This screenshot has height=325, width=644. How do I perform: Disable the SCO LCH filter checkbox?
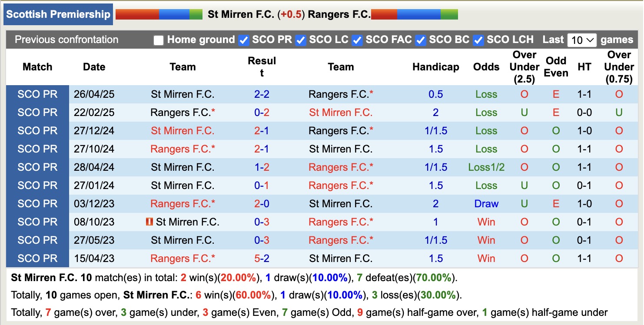479,40
